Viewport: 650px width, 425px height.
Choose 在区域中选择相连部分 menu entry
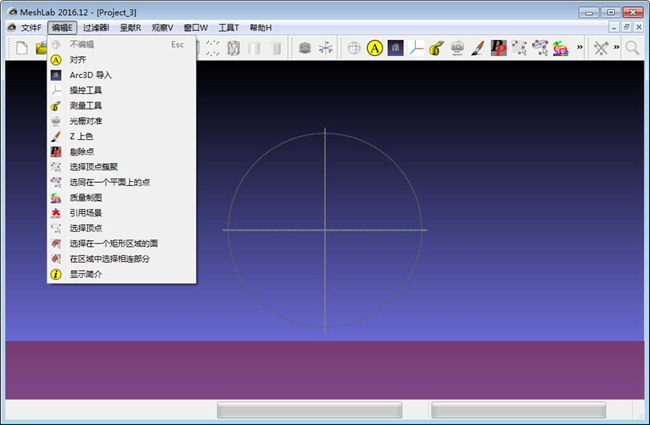[121, 259]
